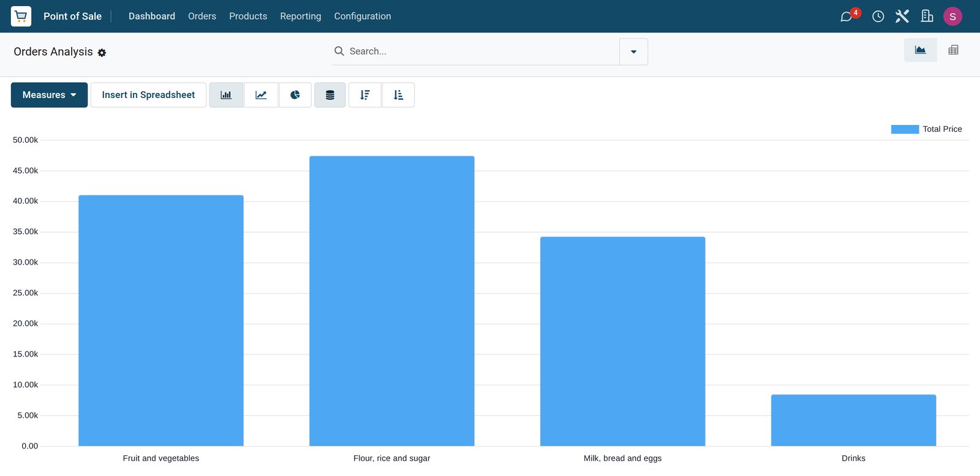
Task: Click the Total Price legend label
Action: pos(942,129)
